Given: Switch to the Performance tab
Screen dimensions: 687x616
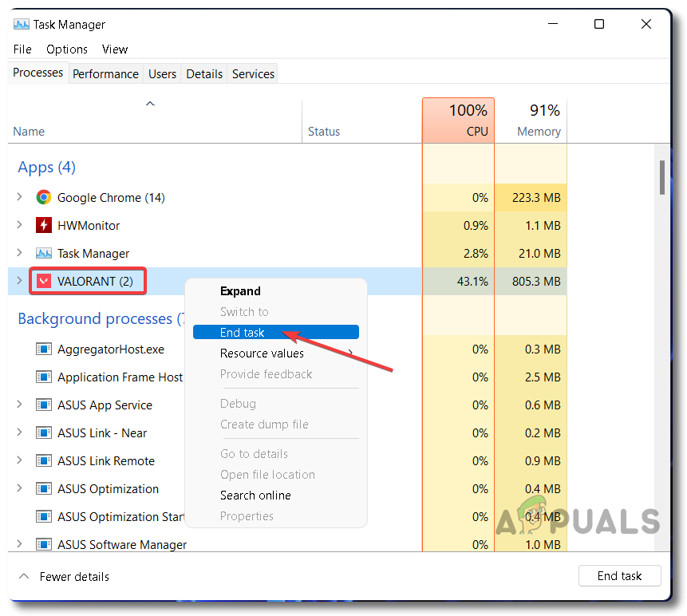Looking at the screenshot, I should (x=105, y=73).
